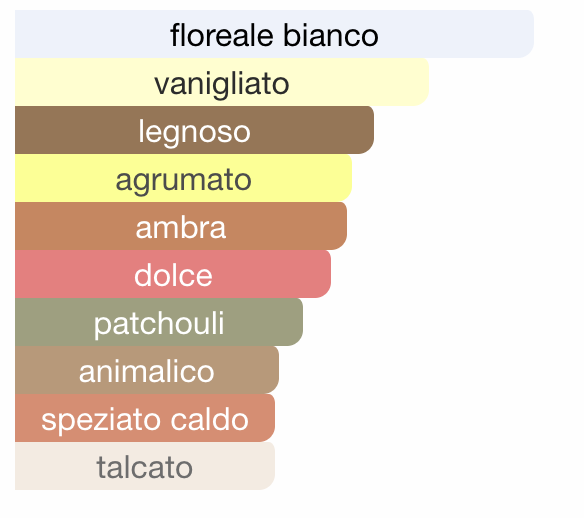Click the 'legnoso' text label

pyautogui.click(x=194, y=133)
